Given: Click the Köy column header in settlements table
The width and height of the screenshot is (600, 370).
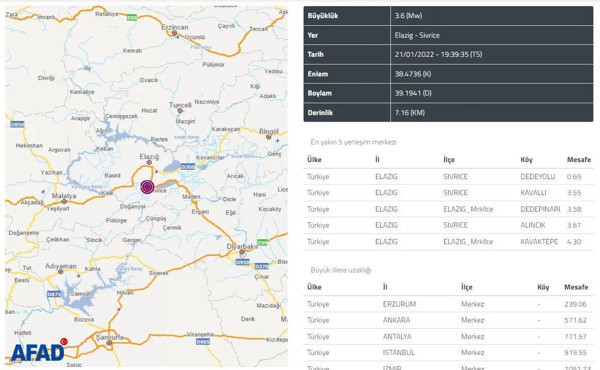Looking at the screenshot, I should coord(526,160).
